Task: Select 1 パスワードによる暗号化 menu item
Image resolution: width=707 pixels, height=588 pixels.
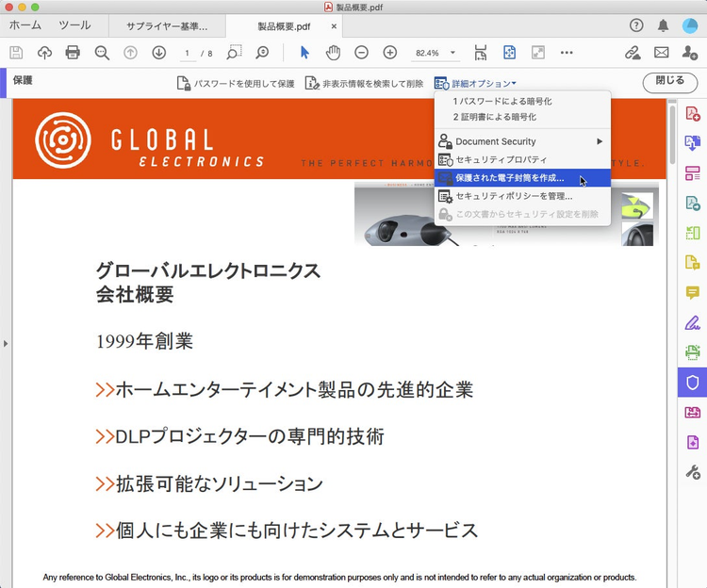Action: (522, 102)
